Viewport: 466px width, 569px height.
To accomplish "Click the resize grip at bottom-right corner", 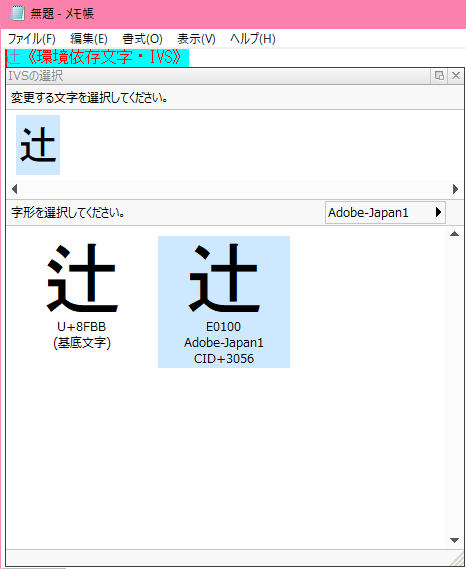I will pos(458,559).
